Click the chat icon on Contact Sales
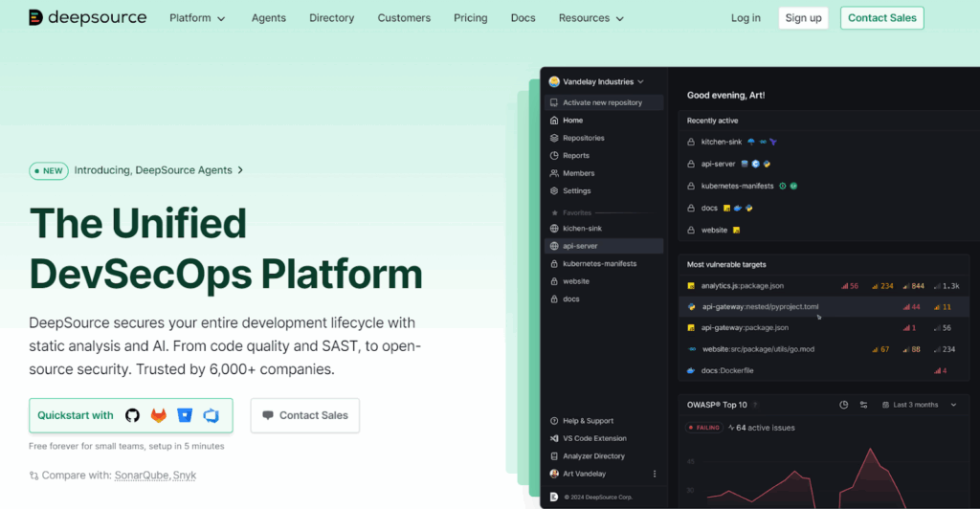This screenshot has height=509, width=980. point(268,415)
